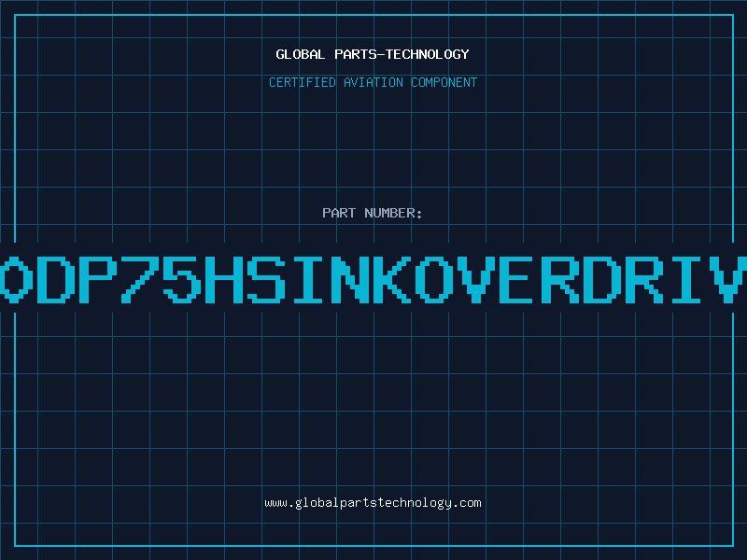Click the PART NUMBER: label
This screenshot has width=747, height=560.
372,213
